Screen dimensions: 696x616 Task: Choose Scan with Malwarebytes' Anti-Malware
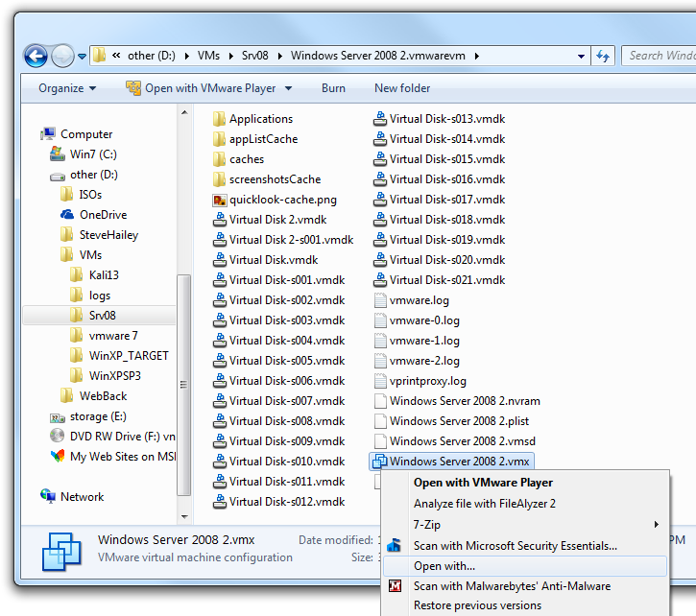click(512, 586)
